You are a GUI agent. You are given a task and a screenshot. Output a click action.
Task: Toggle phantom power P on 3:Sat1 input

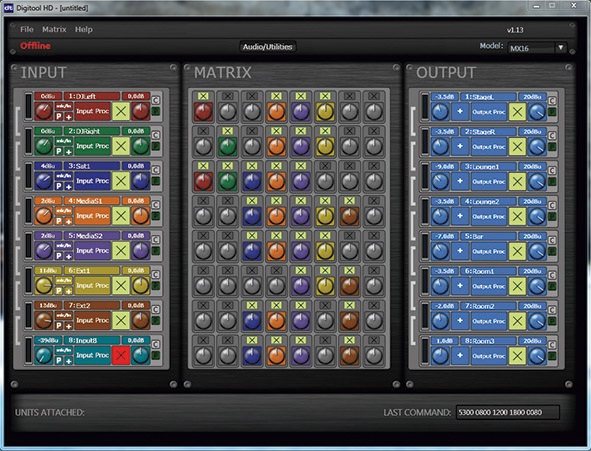tap(59, 187)
